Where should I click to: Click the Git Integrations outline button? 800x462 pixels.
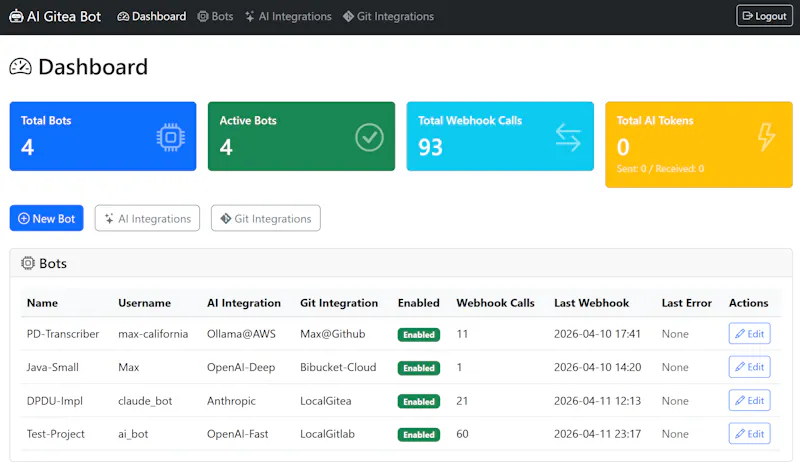(x=266, y=218)
